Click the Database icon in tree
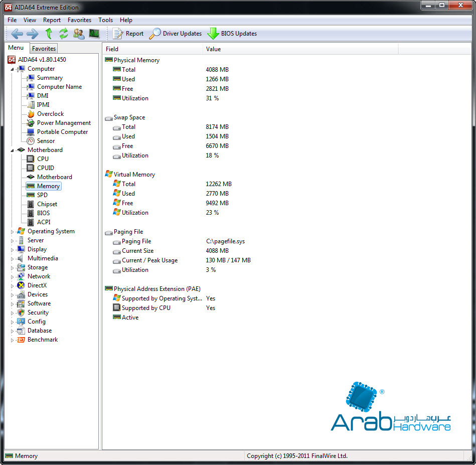This screenshot has width=476, height=465. coord(21,331)
